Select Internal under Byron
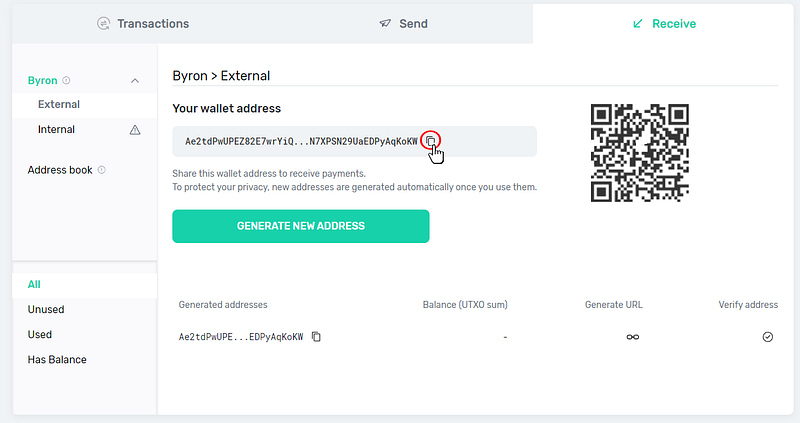 [x=56, y=130]
